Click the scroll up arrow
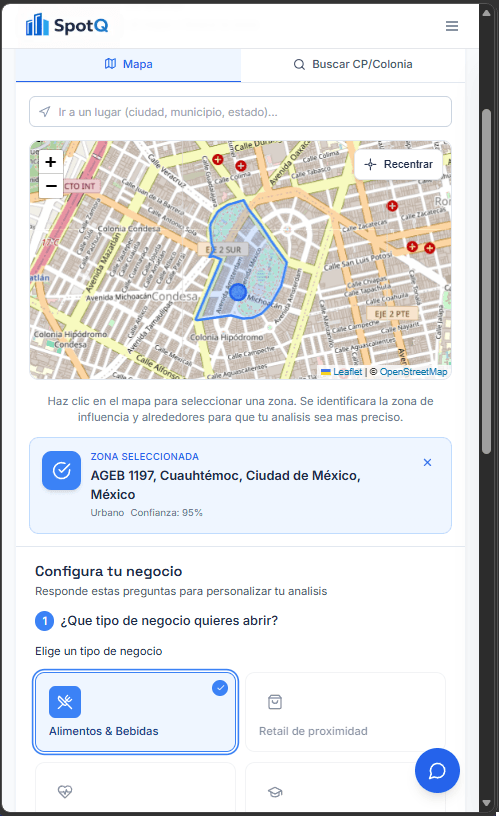 tap(487, 13)
